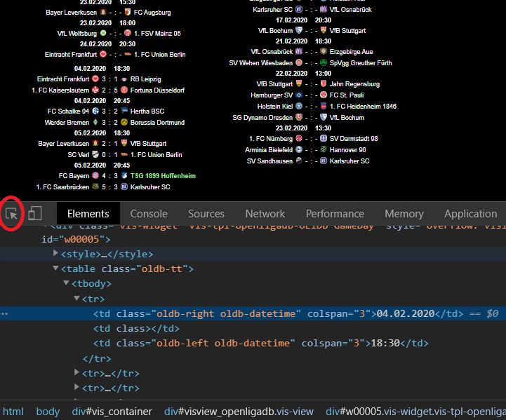Click the 05.02.2020 20:45 date header
506x420 pixels.
tap(102, 165)
